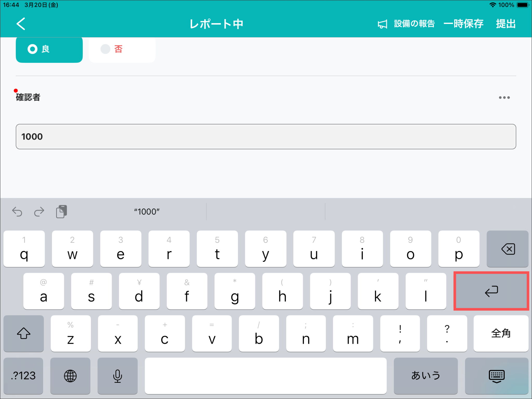This screenshot has width=532, height=399.
Task: Tap the 確認者 text field containing 1000
Action: coord(265,137)
